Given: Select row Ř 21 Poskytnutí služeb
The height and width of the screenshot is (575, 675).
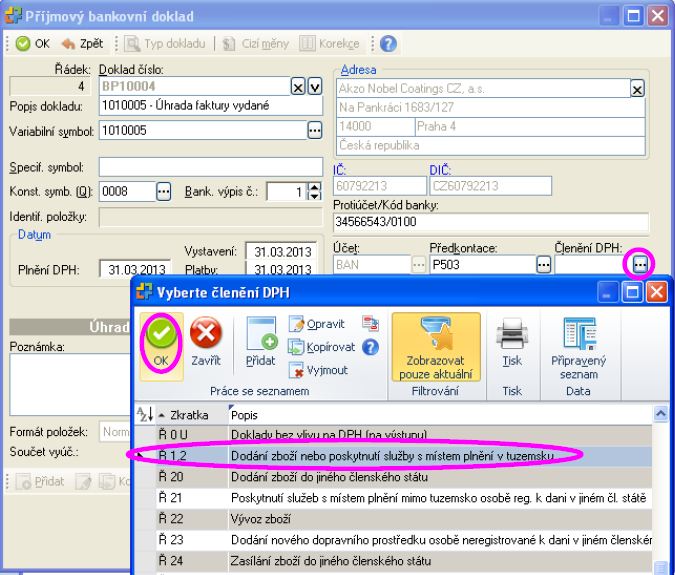Looking at the screenshot, I should tap(393, 498).
